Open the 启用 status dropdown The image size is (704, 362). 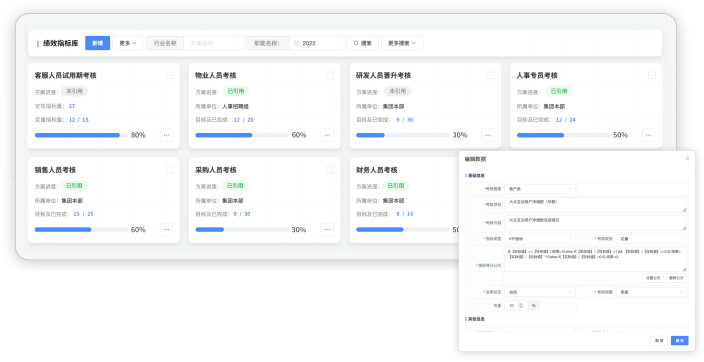540,292
